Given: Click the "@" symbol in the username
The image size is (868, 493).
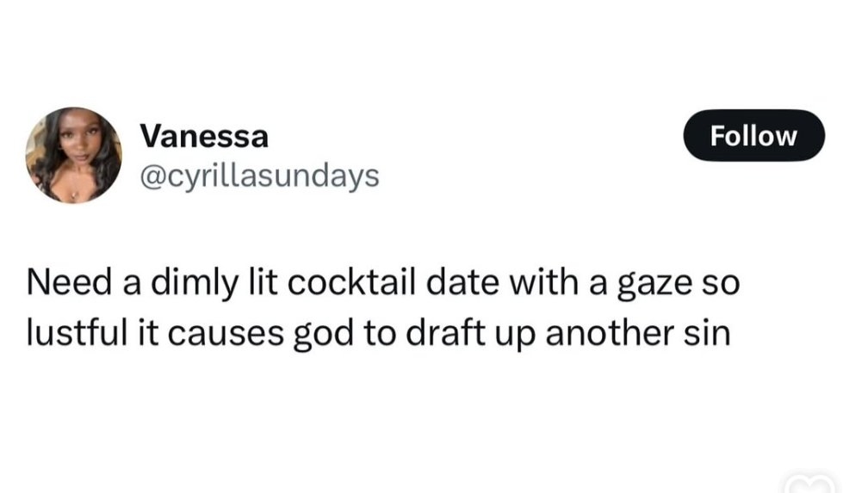Looking at the screenshot, I should [149, 176].
